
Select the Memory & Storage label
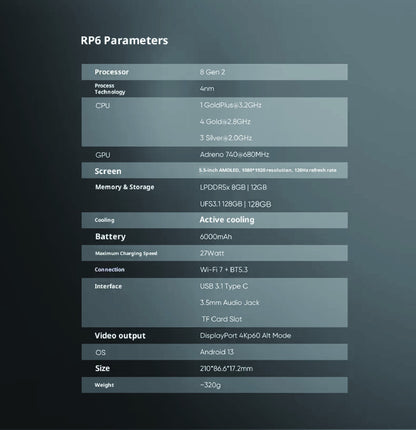click(125, 187)
